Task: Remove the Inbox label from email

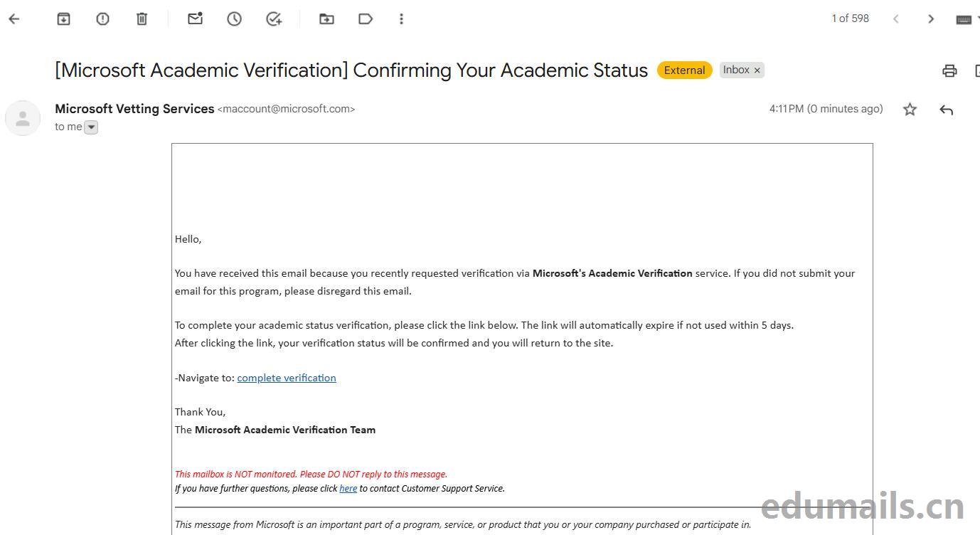Action: (757, 70)
